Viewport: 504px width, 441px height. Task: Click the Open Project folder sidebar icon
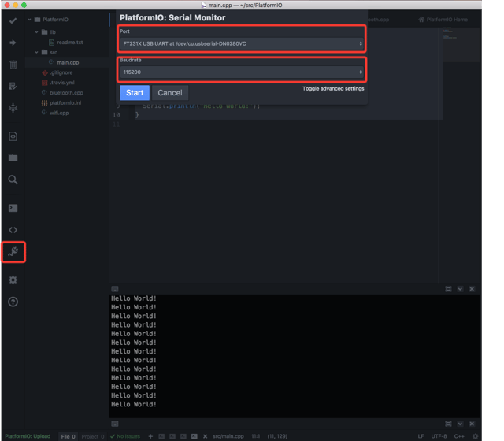pyautogui.click(x=13, y=157)
